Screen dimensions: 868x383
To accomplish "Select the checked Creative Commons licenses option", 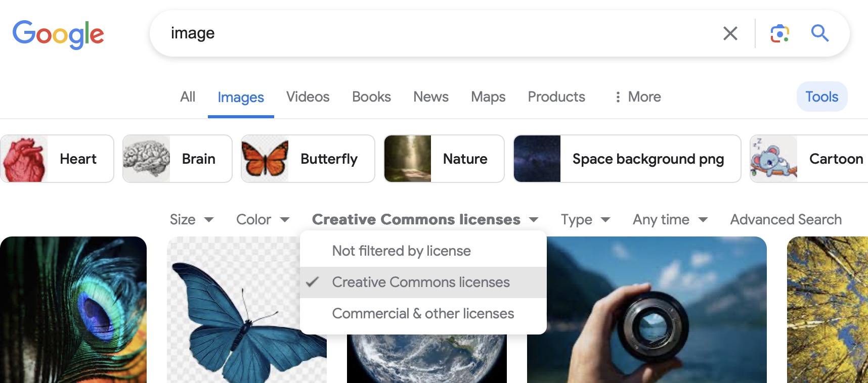I will tap(421, 282).
